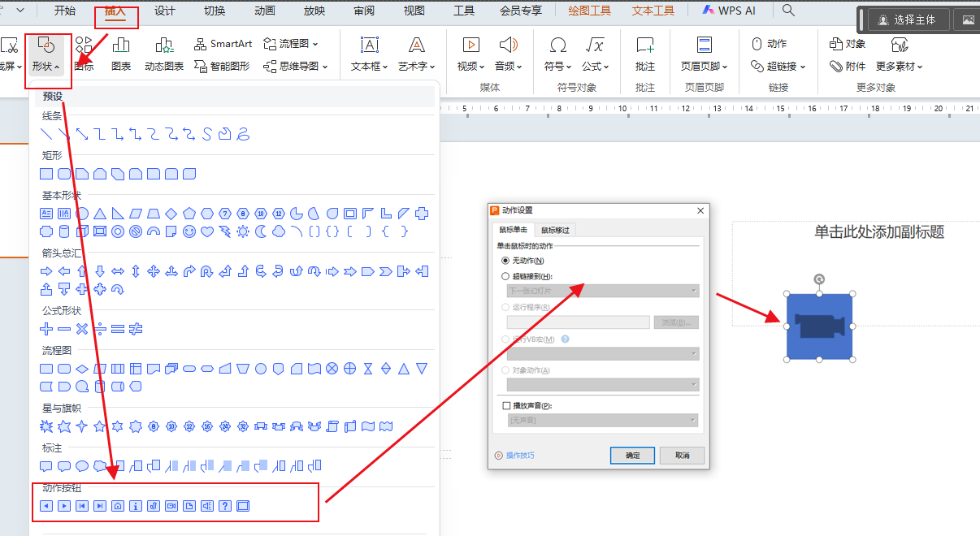Insert a SmartArt graphic

tap(223, 44)
